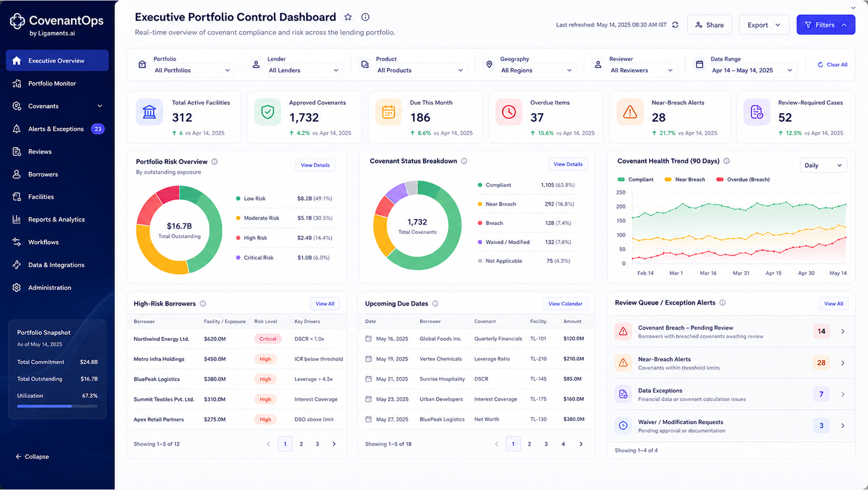
Task: Click the Data & Integrations icon
Action: [17, 265]
